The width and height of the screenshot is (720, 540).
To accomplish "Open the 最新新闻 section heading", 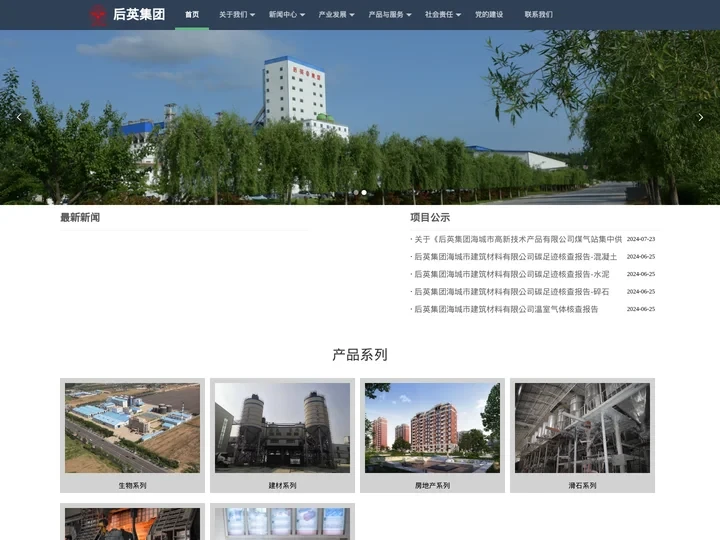I will pyautogui.click(x=80, y=217).
